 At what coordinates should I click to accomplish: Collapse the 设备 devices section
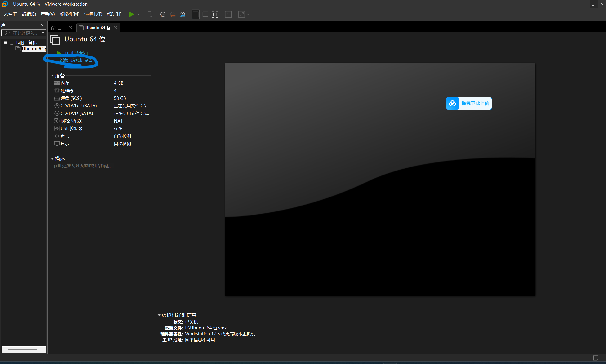52,75
